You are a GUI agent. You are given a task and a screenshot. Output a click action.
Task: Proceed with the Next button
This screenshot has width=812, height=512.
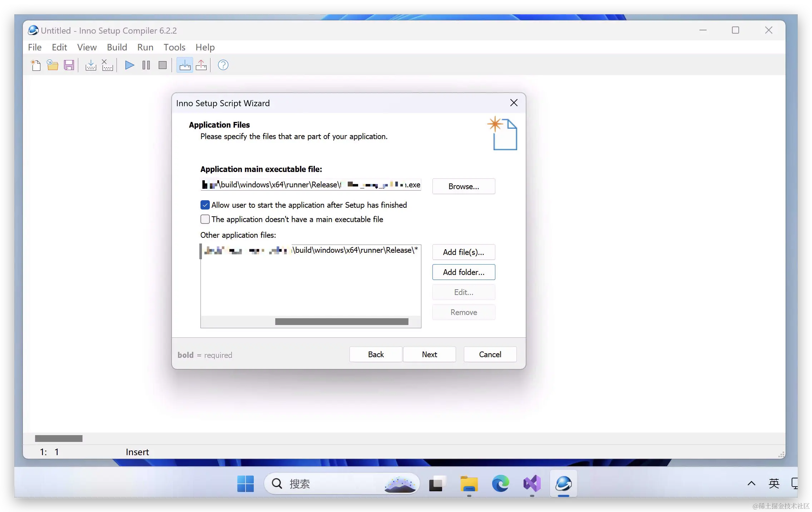(x=429, y=354)
